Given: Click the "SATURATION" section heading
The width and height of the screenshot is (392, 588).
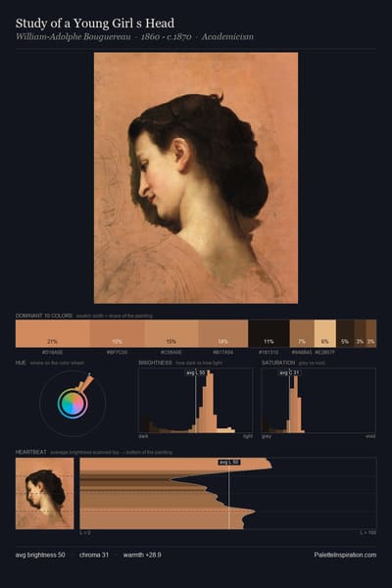Looking at the screenshot, I should [278, 363].
